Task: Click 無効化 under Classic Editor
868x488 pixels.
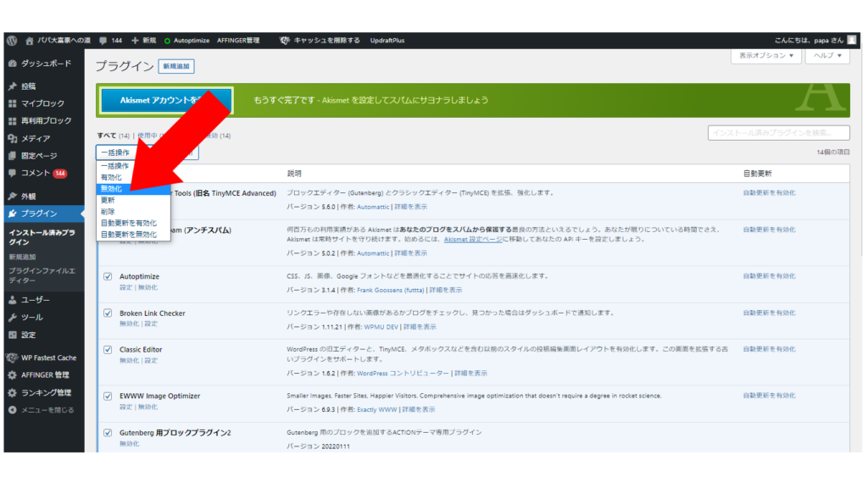Action: click(x=129, y=361)
